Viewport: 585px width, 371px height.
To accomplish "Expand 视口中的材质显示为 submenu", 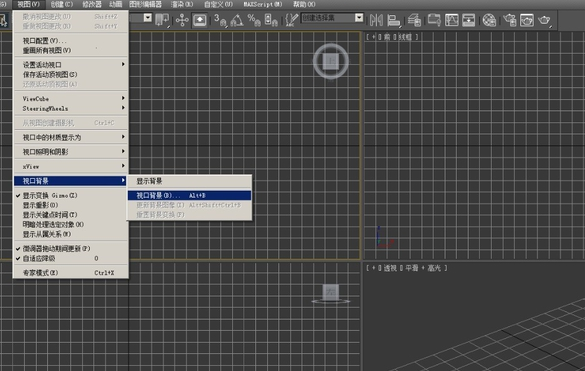I will [x=71, y=137].
